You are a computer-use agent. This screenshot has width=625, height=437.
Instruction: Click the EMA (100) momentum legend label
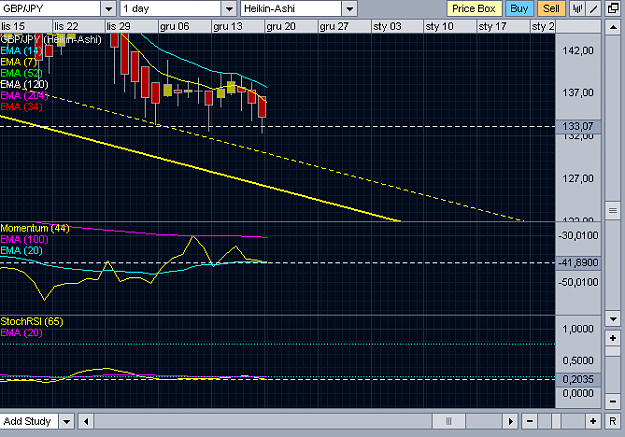(24, 240)
